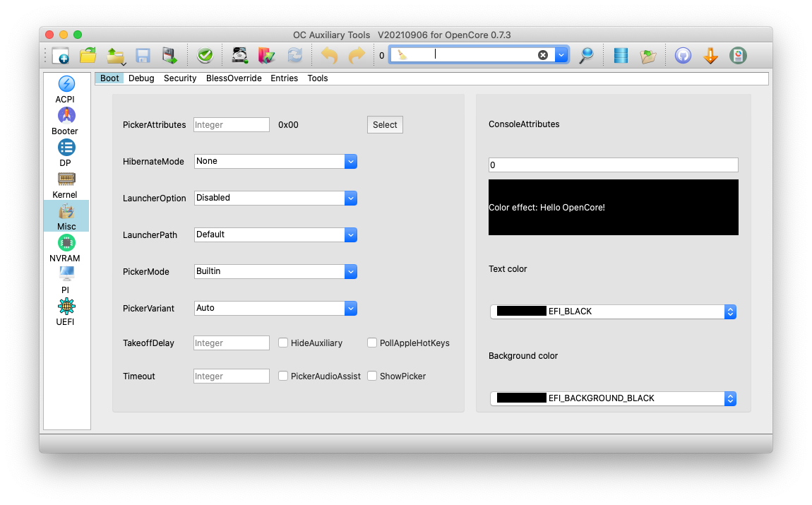Open the Kernel section

66,184
